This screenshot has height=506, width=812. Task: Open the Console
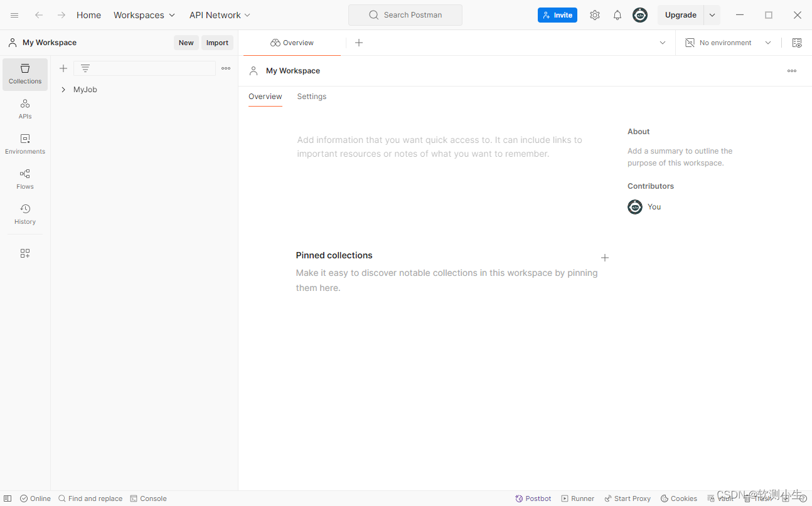pyautogui.click(x=149, y=498)
